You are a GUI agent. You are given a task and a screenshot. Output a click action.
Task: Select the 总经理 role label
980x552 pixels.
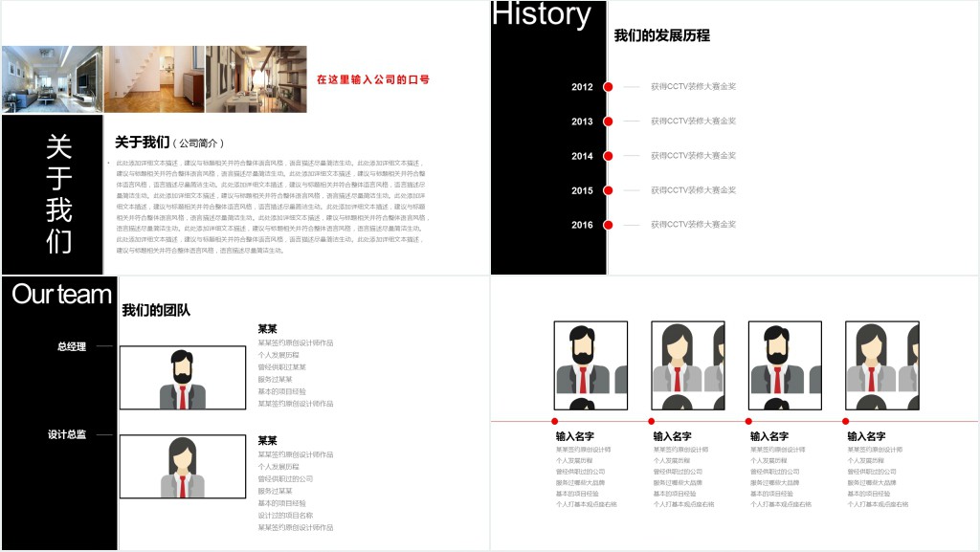[71, 346]
